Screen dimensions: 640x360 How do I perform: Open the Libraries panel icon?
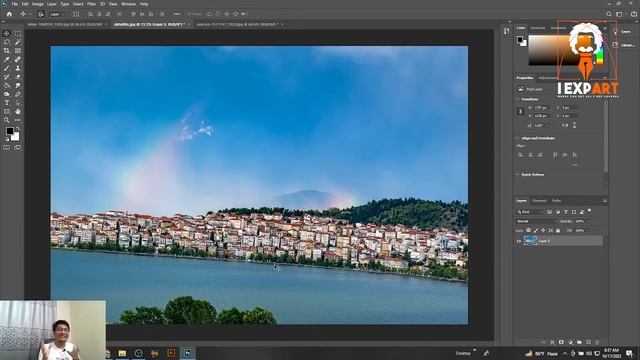pos(615,45)
